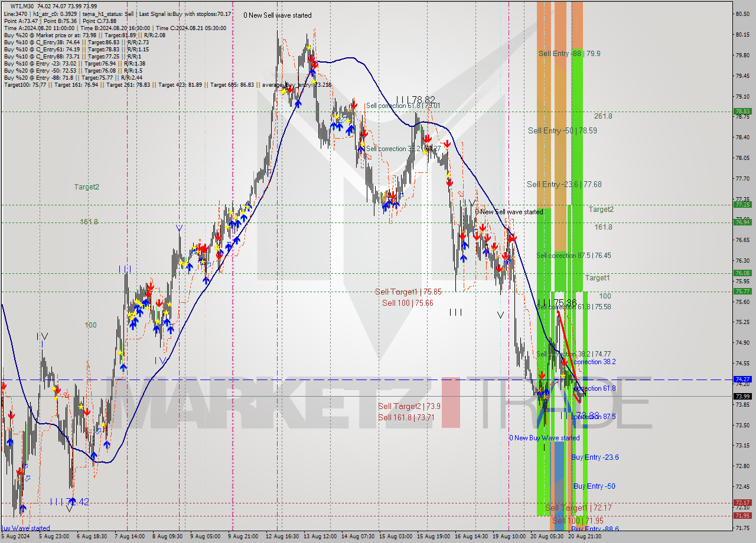Click the 'Buy %10 @ C_Entry61: 74.19' row
The width and height of the screenshot is (756, 543).
coord(76,49)
